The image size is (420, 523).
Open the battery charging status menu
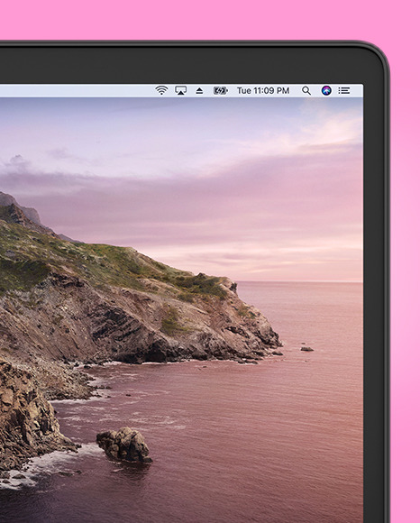tap(220, 91)
